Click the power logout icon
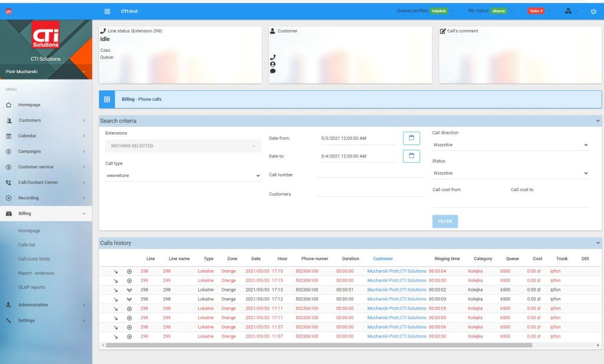Screen dimensions: 604x364 coord(593,11)
